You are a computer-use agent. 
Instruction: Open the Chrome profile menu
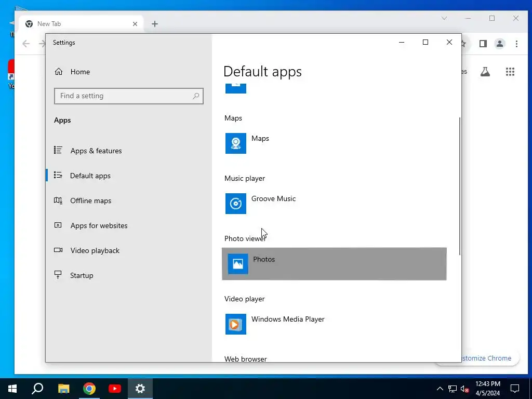tap(500, 44)
